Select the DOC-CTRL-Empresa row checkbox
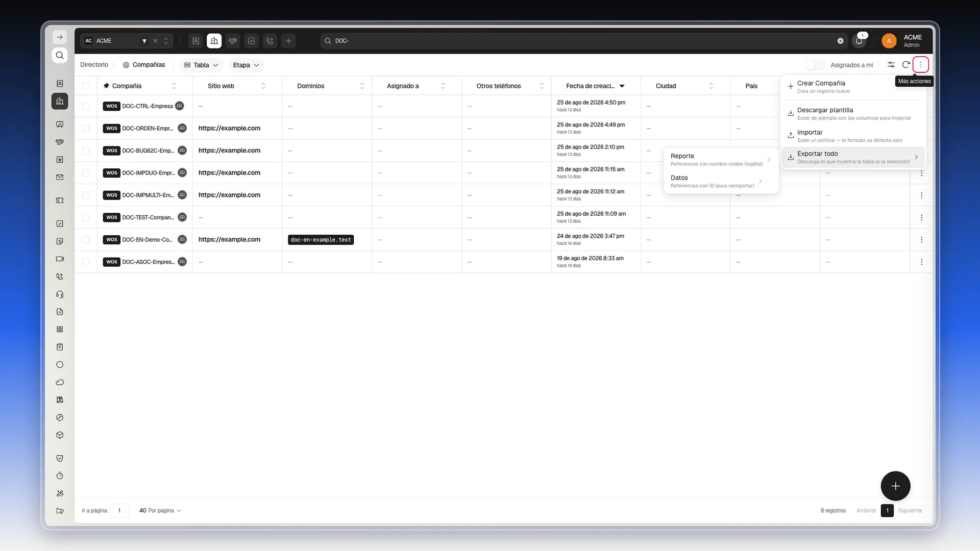980x551 pixels. click(86, 106)
